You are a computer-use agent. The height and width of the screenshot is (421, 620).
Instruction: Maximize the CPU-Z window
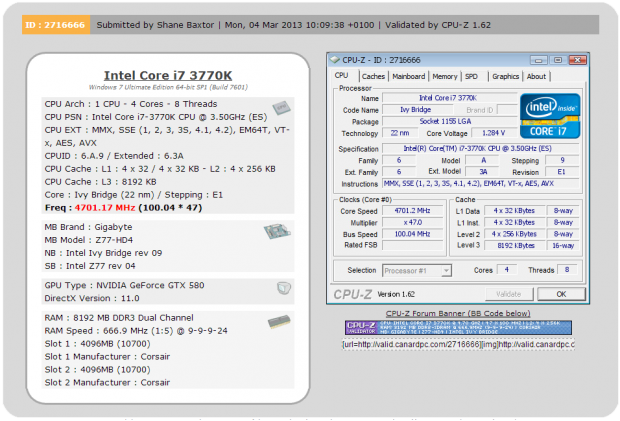point(558,60)
